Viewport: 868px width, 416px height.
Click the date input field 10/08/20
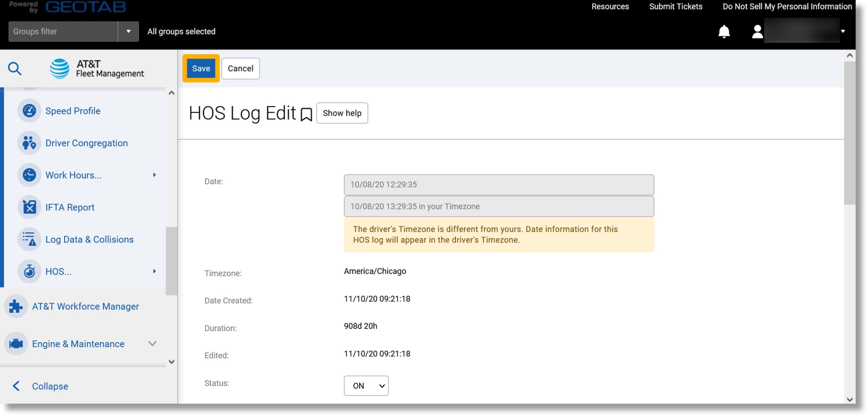498,185
